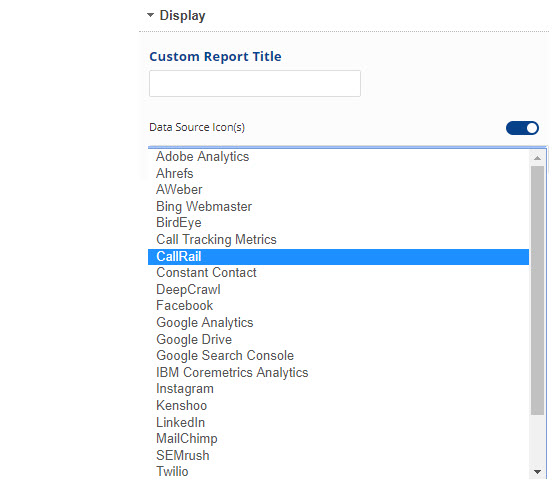Viewport: 556px width, 501px height.
Task: Click the list scrollbar up arrow
Action: pyautogui.click(x=537, y=158)
